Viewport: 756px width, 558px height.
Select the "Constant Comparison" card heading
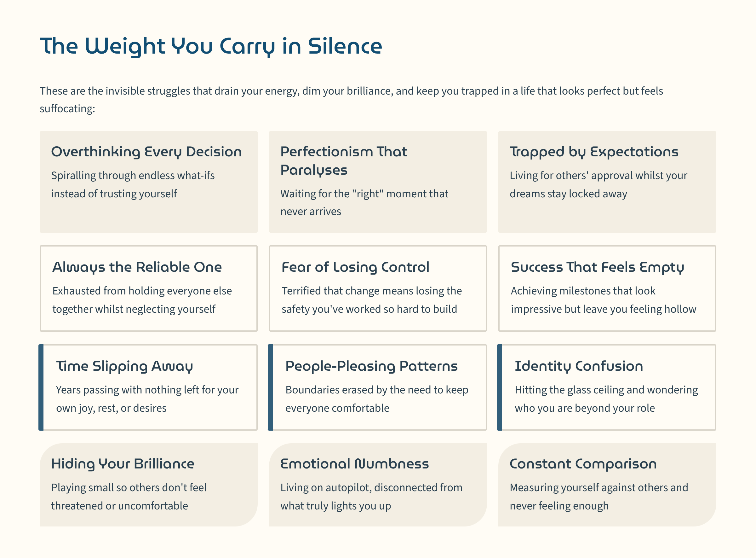[x=583, y=464]
